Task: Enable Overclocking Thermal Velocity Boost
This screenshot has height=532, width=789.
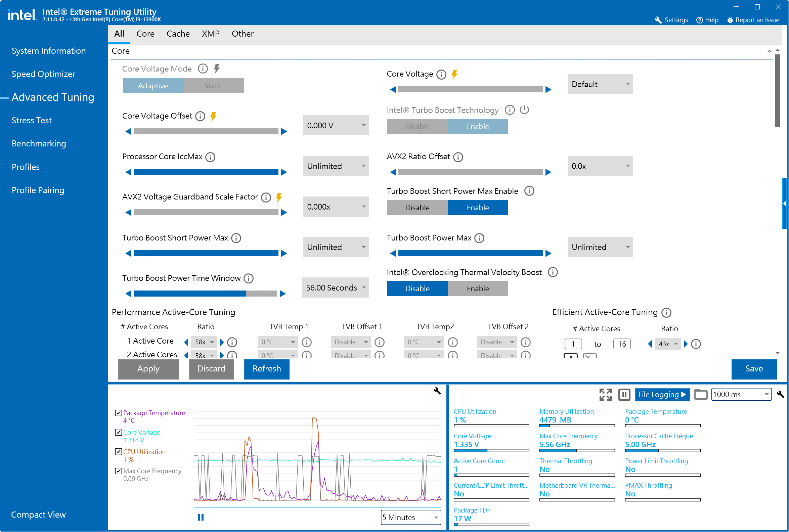Action: pos(478,289)
